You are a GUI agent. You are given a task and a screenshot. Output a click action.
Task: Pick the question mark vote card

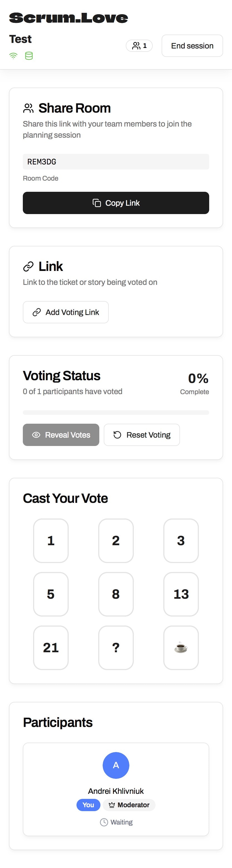[116, 648]
